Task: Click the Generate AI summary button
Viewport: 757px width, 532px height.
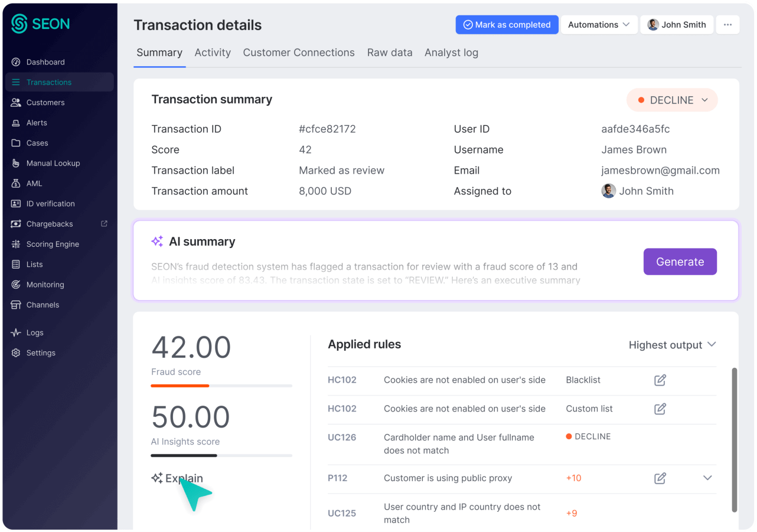Action: (680, 262)
